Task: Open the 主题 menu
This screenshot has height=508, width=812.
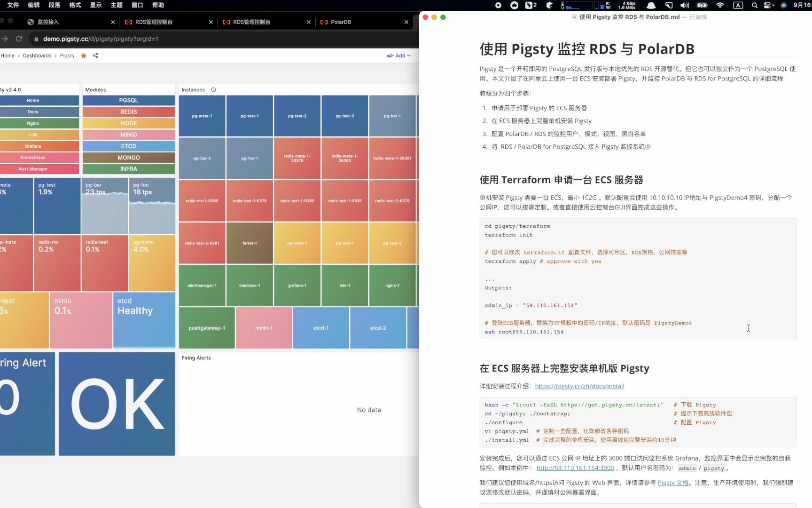Action: (117, 5)
